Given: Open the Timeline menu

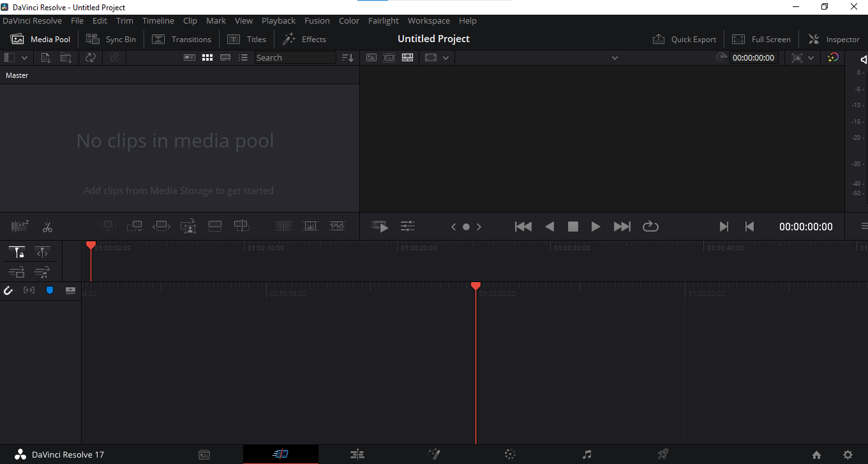Looking at the screenshot, I should click(158, 20).
